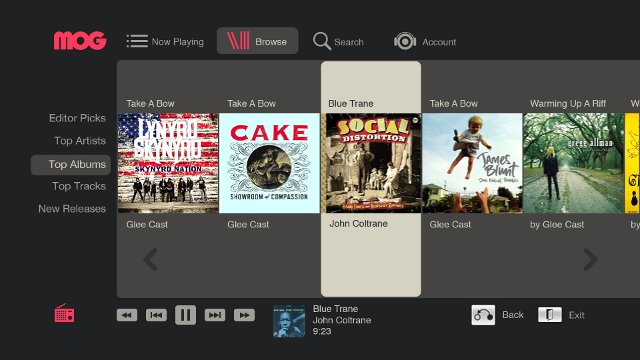The width and height of the screenshot is (640, 360).
Task: Click the Back remote icon
Action: (x=483, y=315)
